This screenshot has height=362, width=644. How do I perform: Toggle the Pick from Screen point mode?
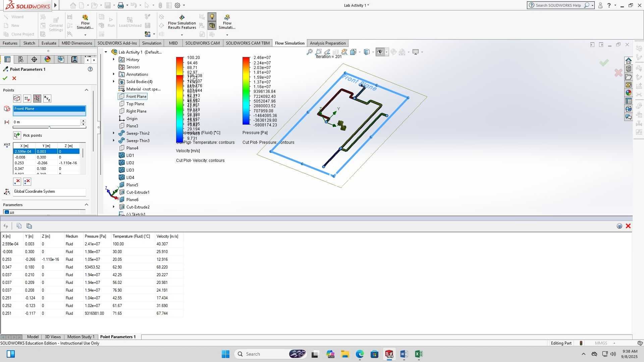37,99
